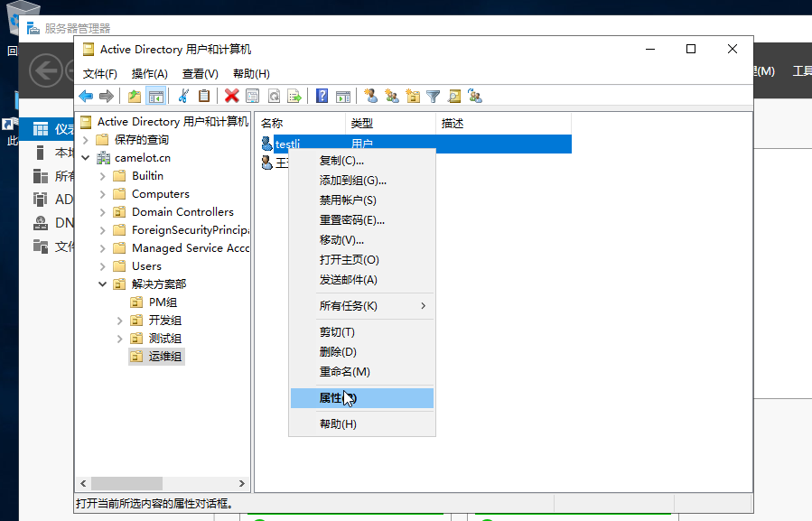Open 属性 from the context menu

tap(362, 397)
